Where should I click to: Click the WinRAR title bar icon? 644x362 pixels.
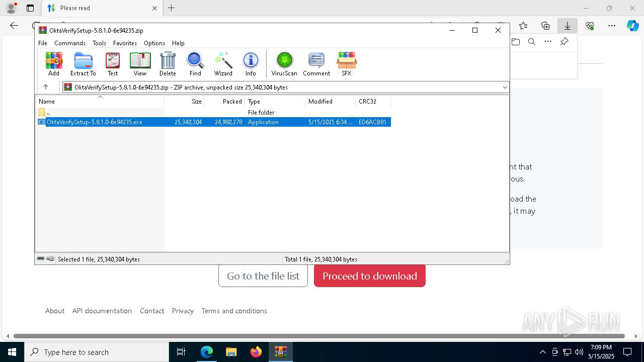pyautogui.click(x=43, y=30)
